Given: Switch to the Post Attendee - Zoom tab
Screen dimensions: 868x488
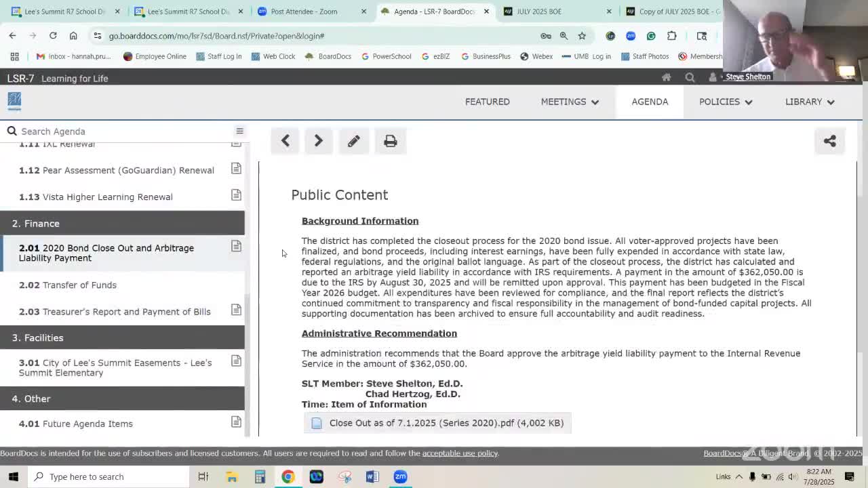Looking at the screenshot, I should pyautogui.click(x=311, y=12).
